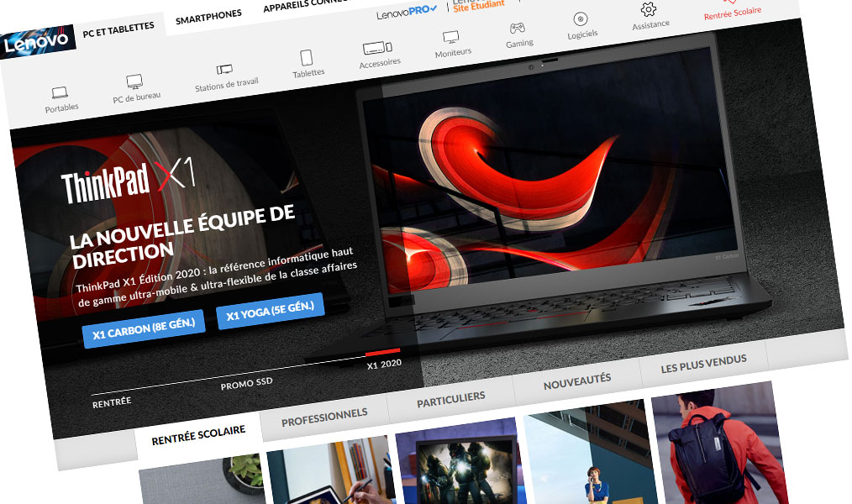Switch to the SMARTPHONES tab

click(x=208, y=17)
